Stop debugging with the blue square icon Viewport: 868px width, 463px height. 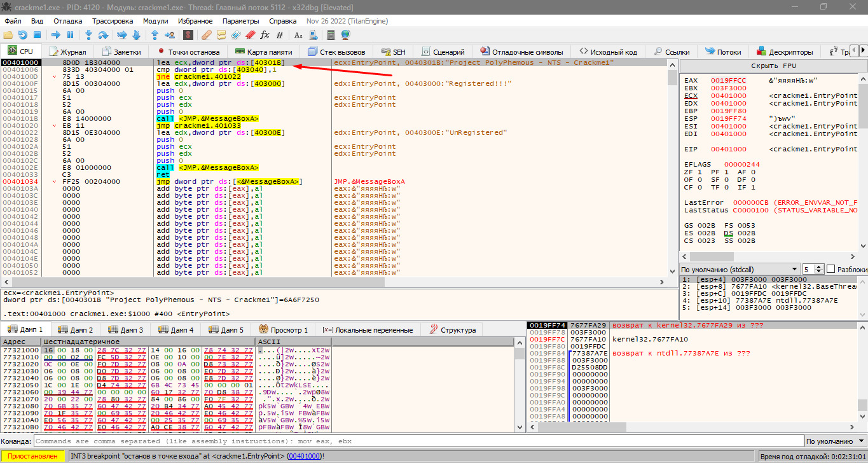37,34
